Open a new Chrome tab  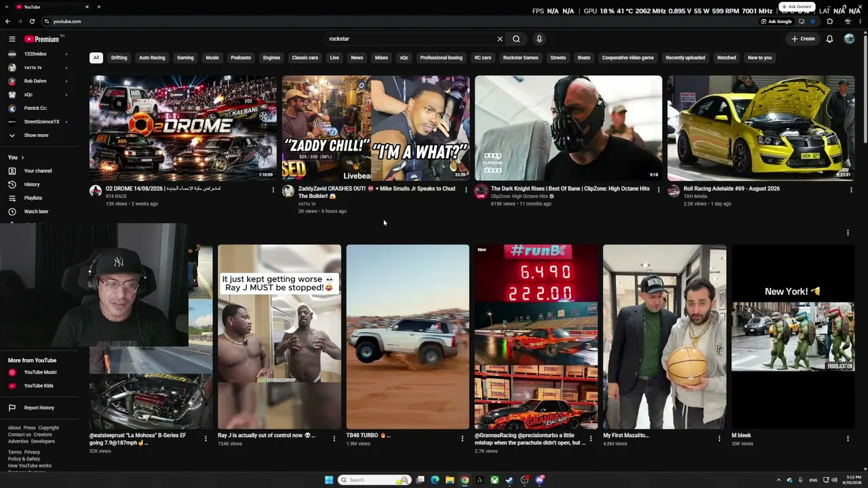(98, 7)
